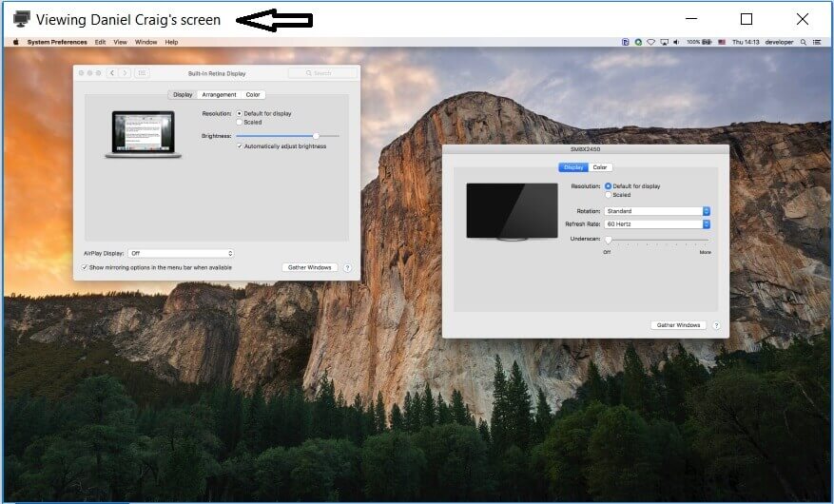The image size is (834, 504).
Task: Click the back arrow in Built-in Retina Display window
Action: point(111,73)
